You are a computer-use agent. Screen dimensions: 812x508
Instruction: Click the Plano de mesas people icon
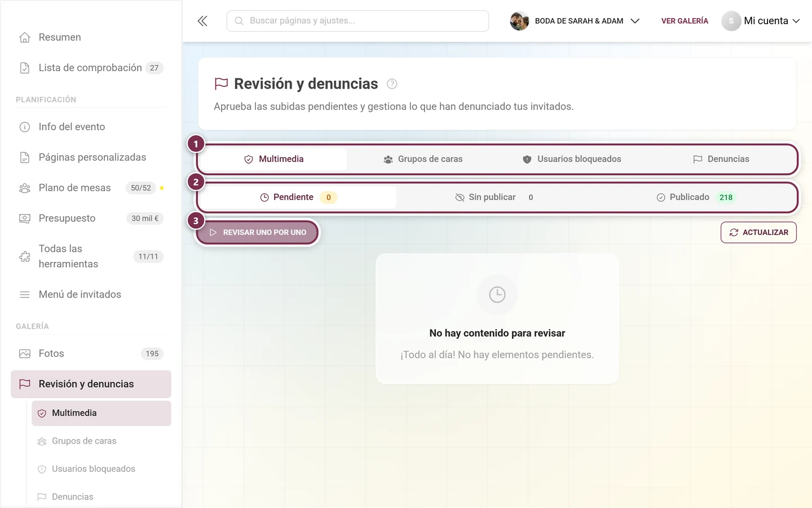[x=25, y=188]
